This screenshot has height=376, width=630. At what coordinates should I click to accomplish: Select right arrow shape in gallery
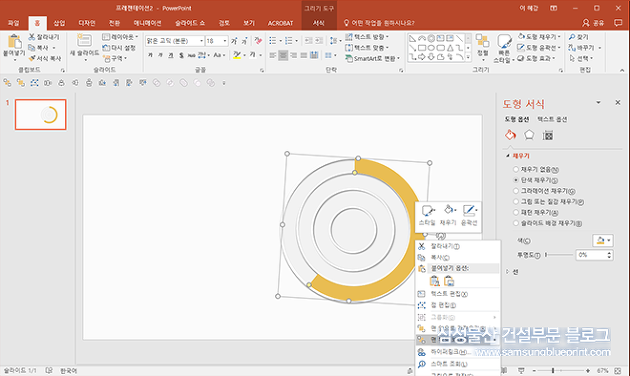pyautogui.click(x=422, y=57)
